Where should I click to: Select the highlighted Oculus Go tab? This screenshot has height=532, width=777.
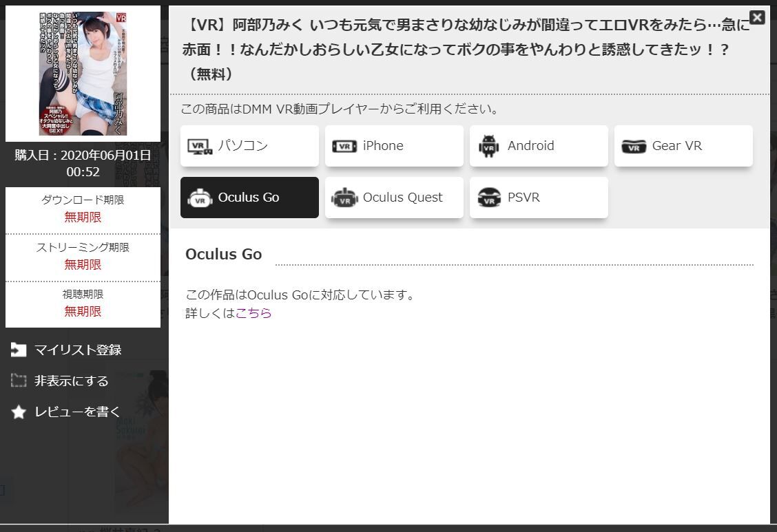(x=249, y=198)
